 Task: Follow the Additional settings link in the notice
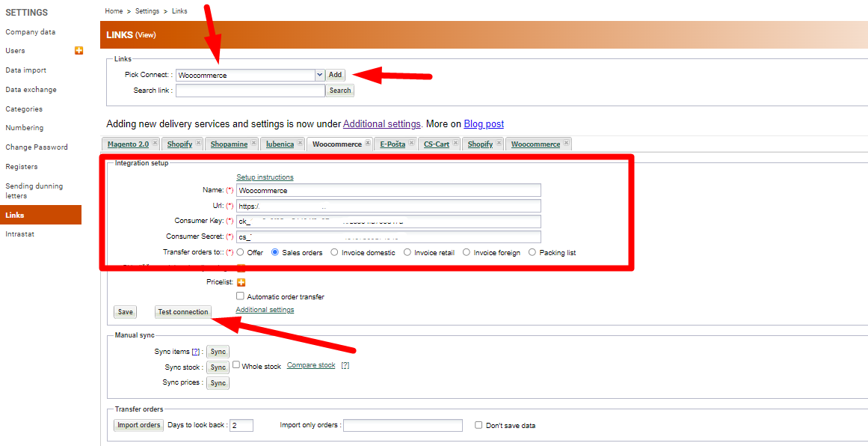382,123
